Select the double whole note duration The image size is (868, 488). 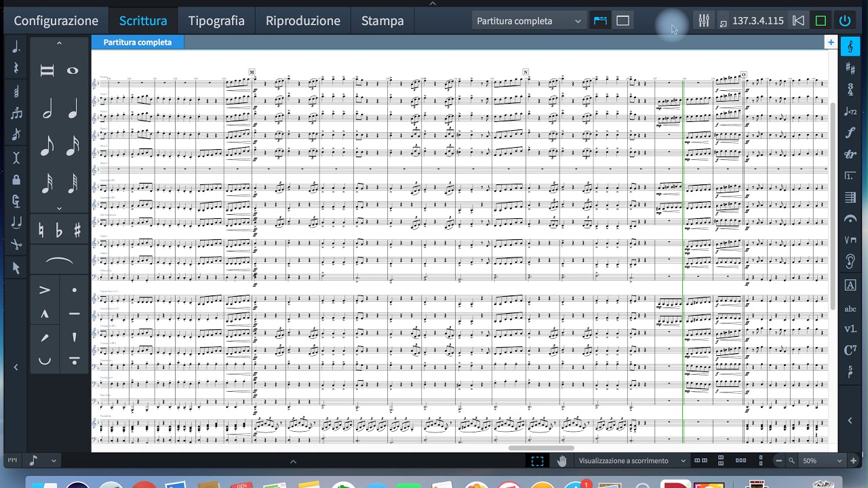tap(47, 70)
